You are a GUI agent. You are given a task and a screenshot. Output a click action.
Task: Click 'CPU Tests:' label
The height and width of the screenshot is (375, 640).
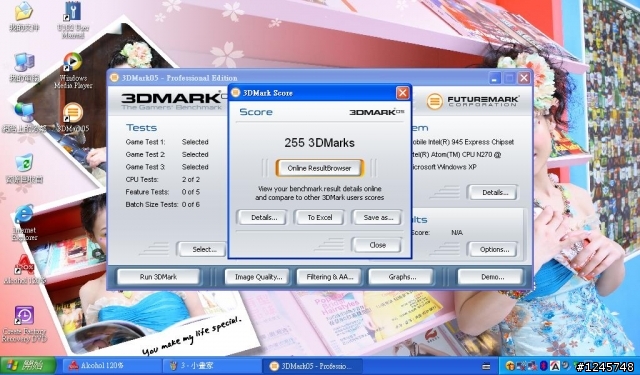tap(142, 180)
